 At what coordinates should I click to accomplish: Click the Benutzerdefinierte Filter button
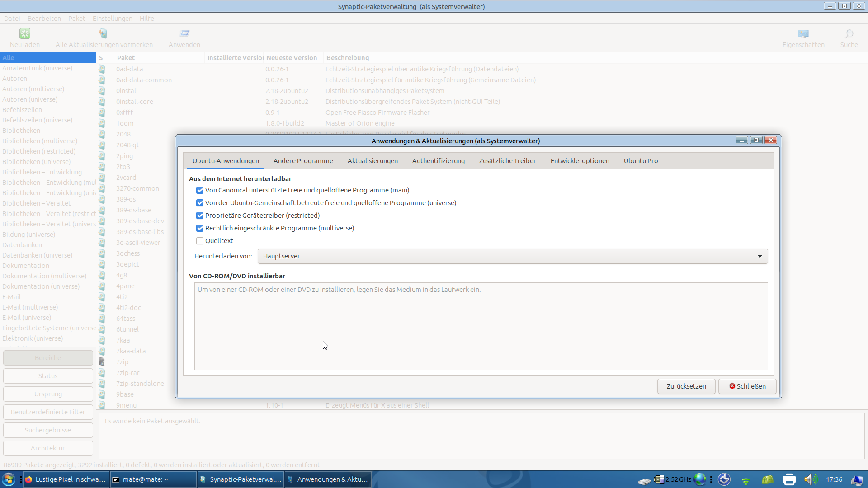(x=48, y=412)
